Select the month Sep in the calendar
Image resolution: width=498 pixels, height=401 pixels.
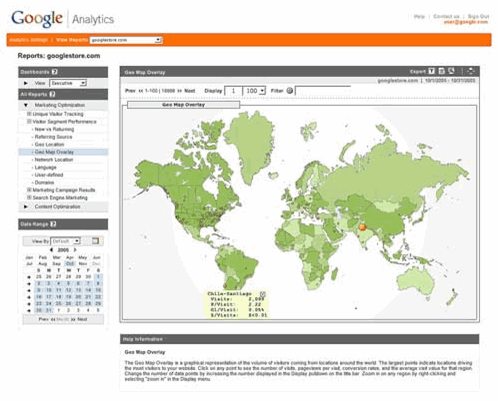[x=57, y=264]
